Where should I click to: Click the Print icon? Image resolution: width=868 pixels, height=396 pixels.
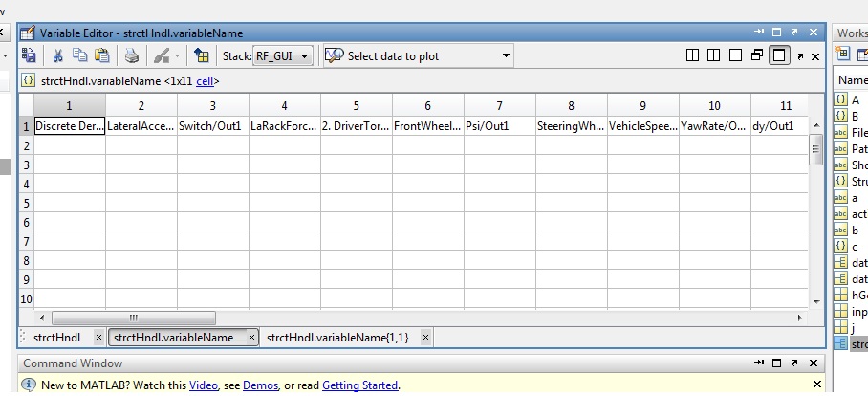132,56
